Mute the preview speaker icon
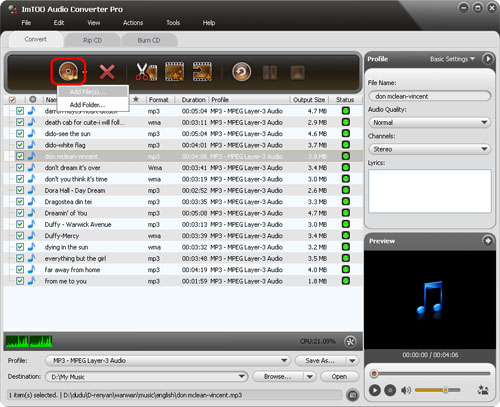This screenshot has width=500, height=407. 406,390
